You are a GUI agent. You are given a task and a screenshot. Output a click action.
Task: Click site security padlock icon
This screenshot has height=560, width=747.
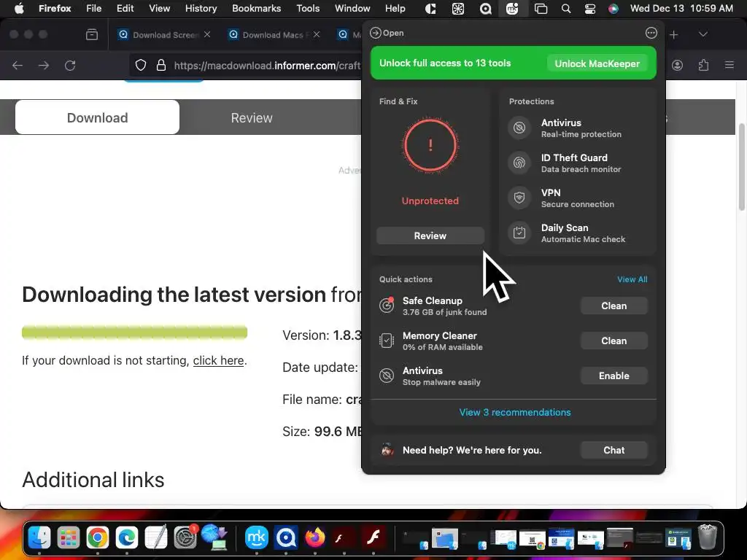tap(161, 65)
